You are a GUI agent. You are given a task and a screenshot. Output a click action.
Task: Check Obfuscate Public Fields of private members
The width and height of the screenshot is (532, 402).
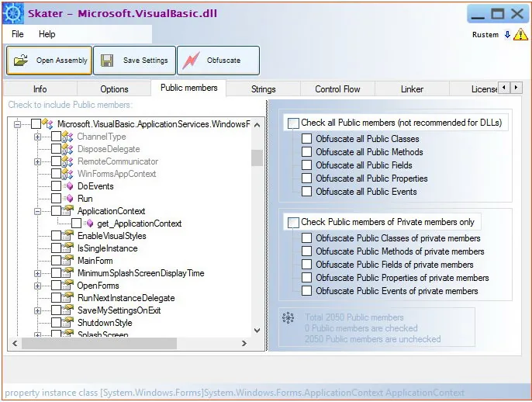point(306,264)
